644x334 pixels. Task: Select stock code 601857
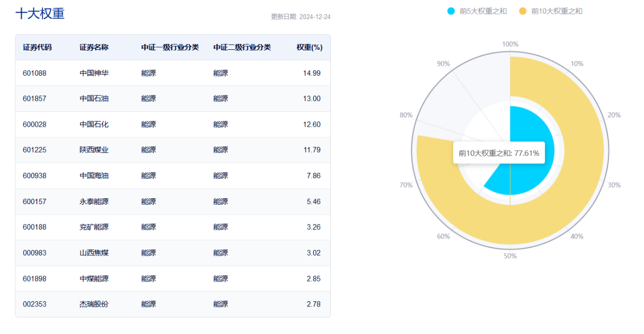[x=34, y=99]
